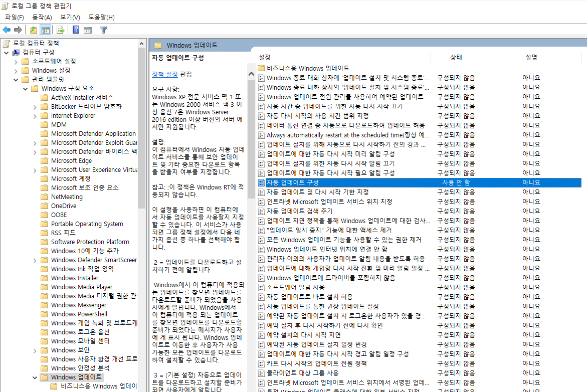Click the folder icon of 비즈니스용 Windows 업데이트 in list
Image resolution: width=587 pixels, height=392 pixels.
click(x=261, y=68)
